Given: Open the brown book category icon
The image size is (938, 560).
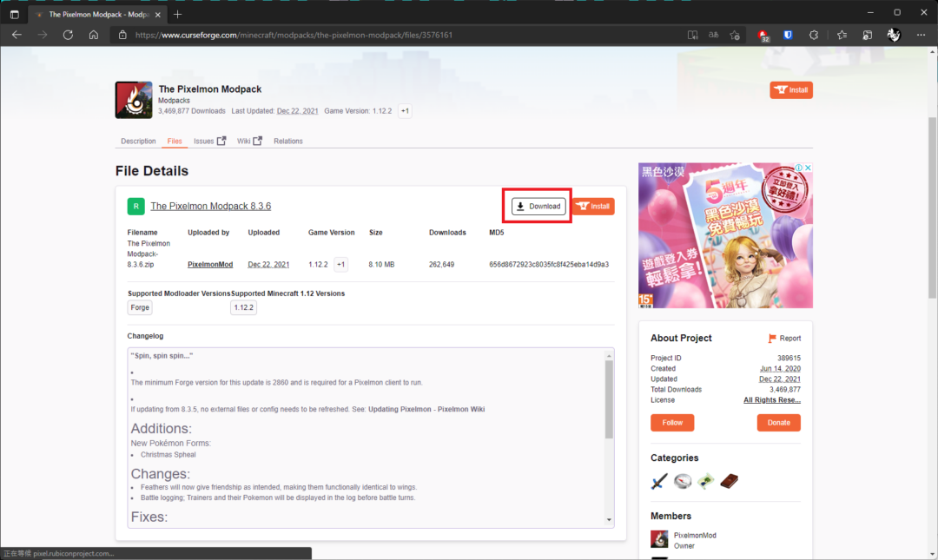Looking at the screenshot, I should click(x=730, y=481).
